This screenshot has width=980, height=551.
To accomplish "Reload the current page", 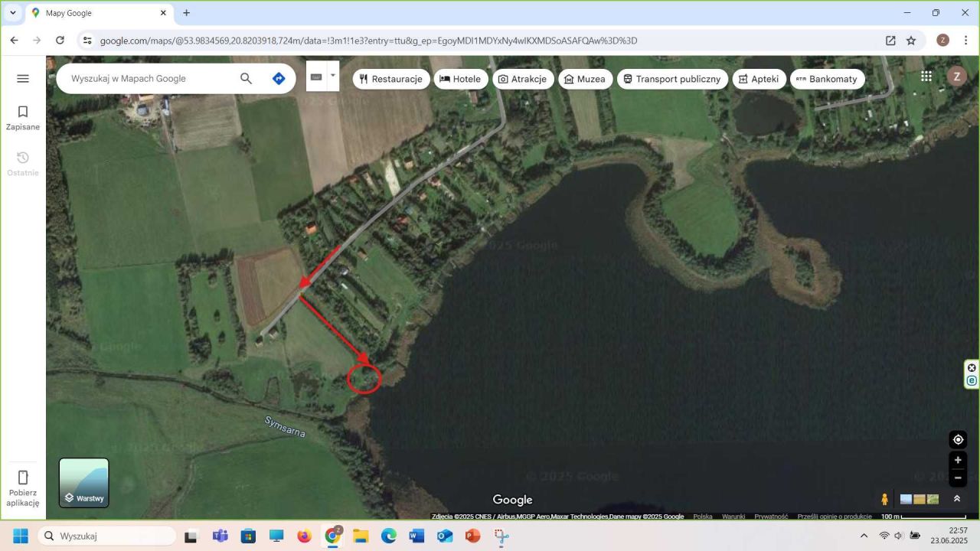I will (60, 41).
